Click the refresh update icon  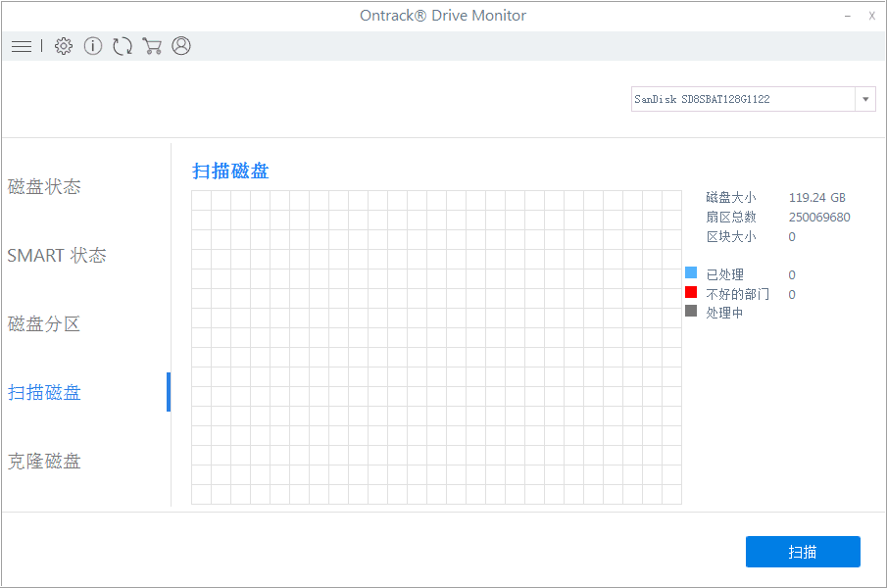tap(123, 46)
